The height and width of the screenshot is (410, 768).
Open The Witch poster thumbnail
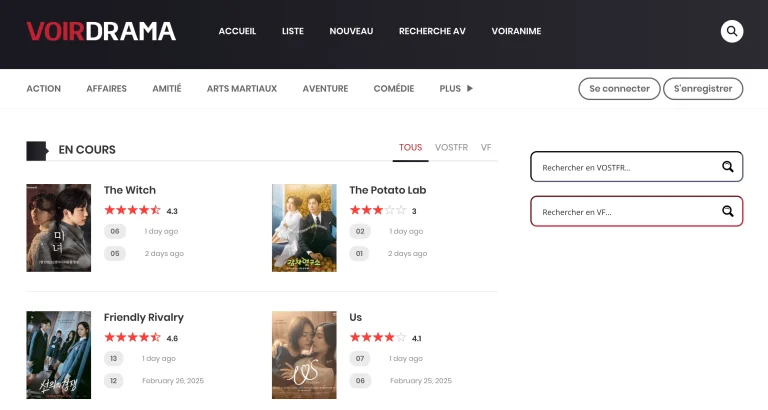[58, 228]
